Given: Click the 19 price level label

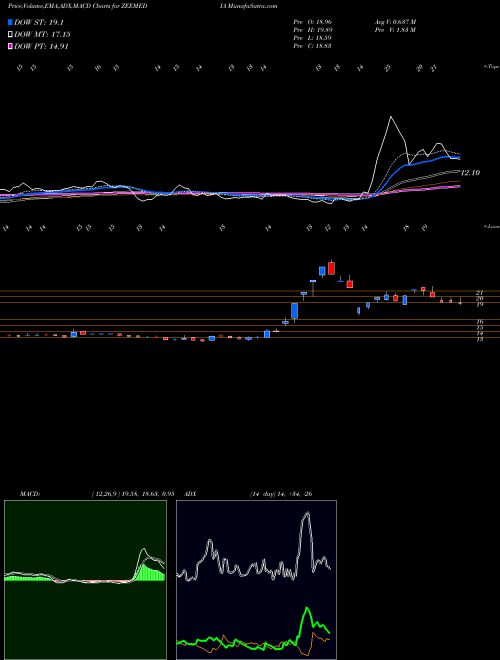Looking at the screenshot, I should (x=479, y=304).
